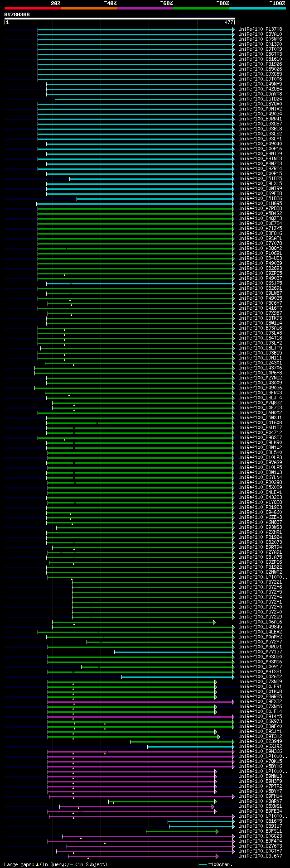
Task: Click the 'Large gaps' legend text
Action: [55, 864]
